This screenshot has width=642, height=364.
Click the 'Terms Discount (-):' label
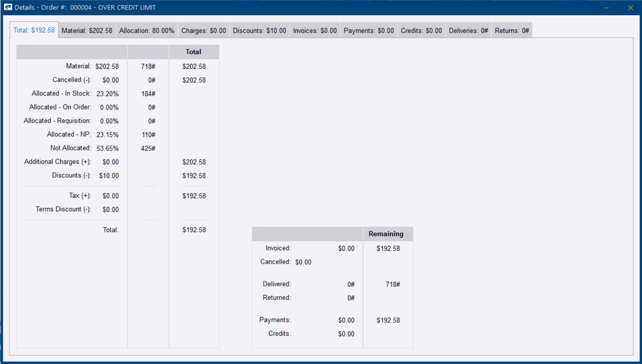point(64,210)
